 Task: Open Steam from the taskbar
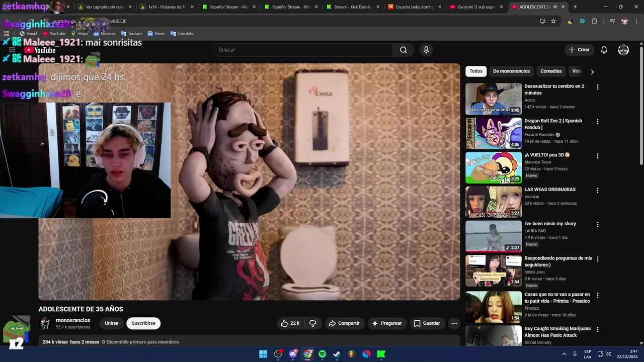(337, 354)
